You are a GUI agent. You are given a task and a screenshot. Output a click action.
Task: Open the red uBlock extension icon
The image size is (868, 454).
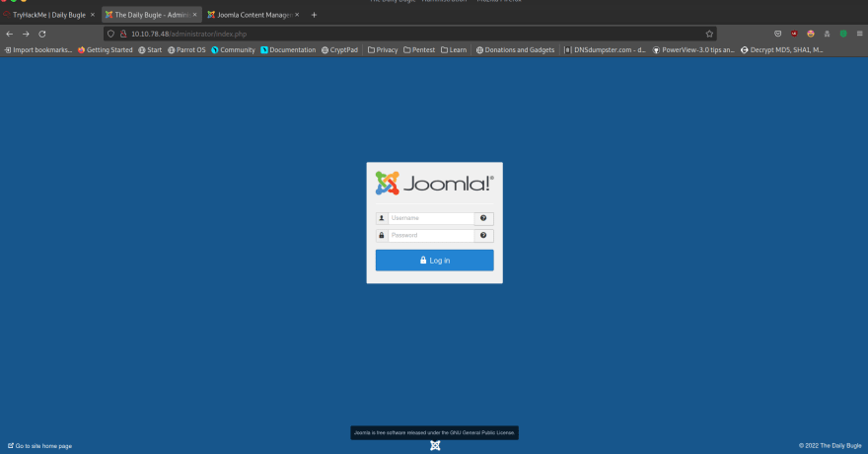pos(794,34)
